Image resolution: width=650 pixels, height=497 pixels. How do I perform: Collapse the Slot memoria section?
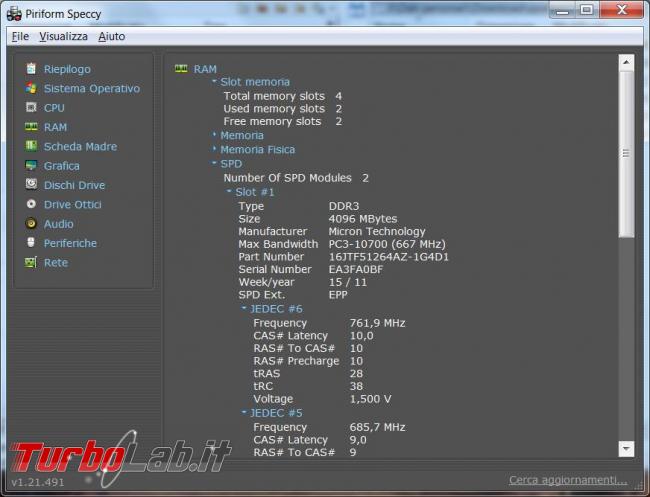tap(214, 81)
